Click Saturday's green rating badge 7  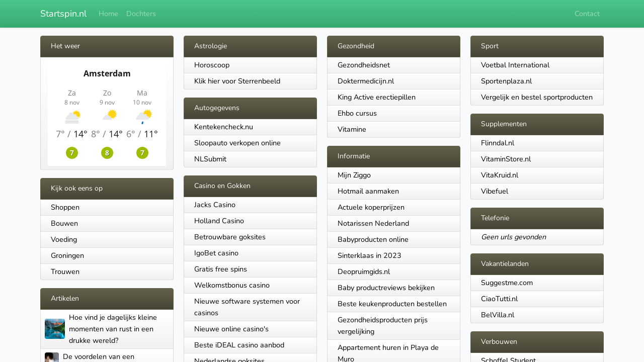point(72,153)
